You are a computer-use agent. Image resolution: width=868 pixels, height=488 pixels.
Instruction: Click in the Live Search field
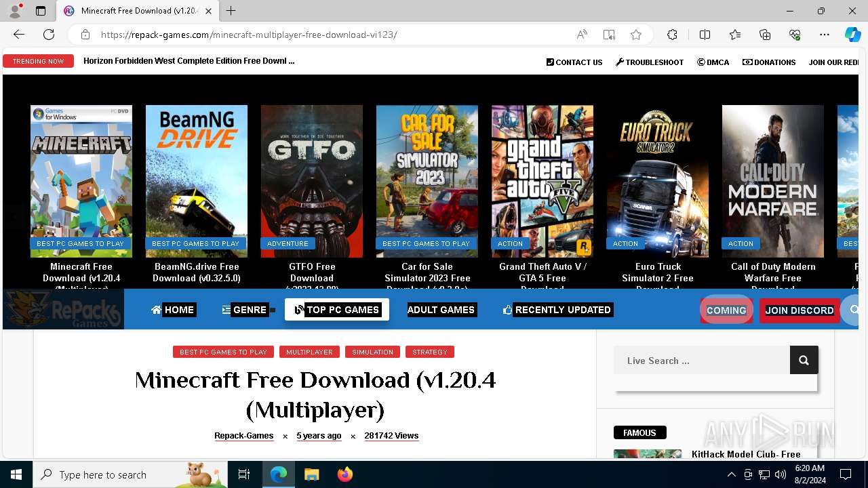point(702,361)
